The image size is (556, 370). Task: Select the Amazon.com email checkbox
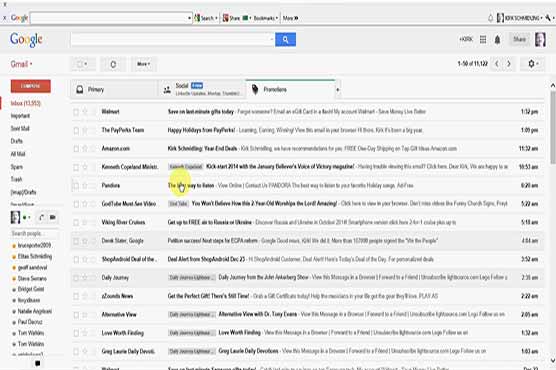click(76, 149)
